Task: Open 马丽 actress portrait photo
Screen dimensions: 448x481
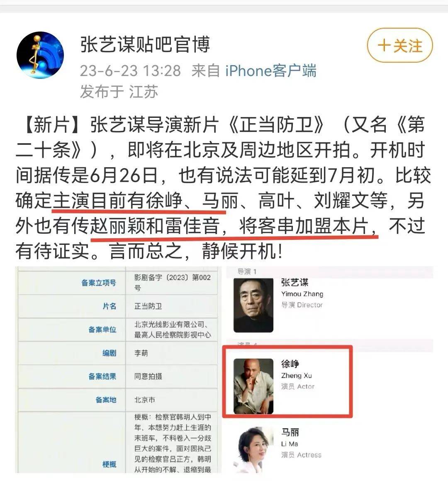Action: pyautogui.click(x=253, y=450)
